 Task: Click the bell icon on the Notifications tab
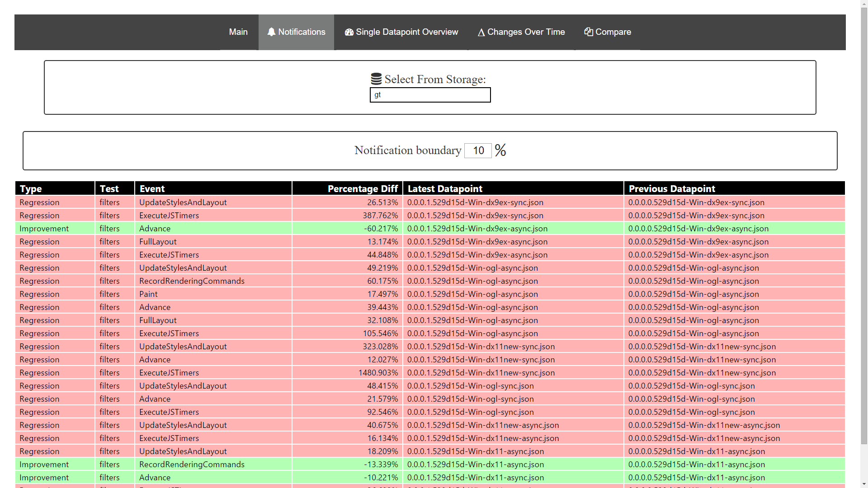point(271,32)
